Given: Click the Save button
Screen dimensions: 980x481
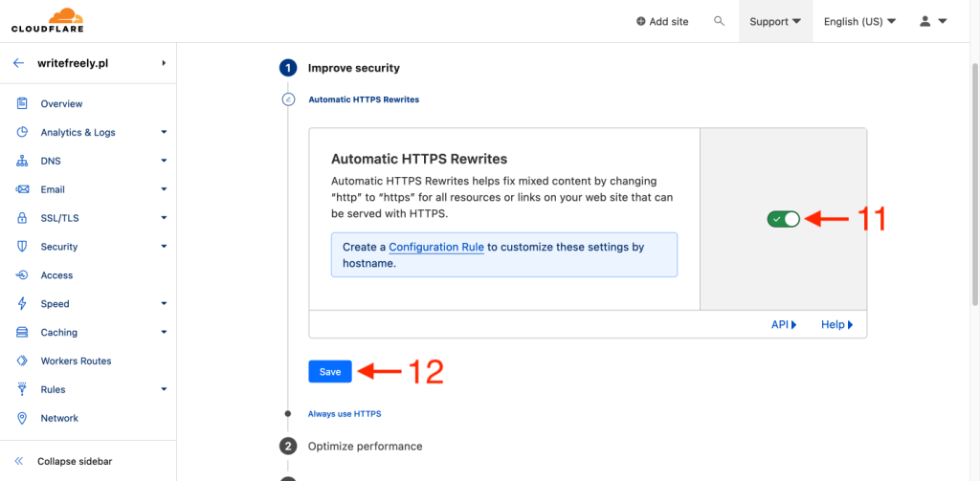Looking at the screenshot, I should pyautogui.click(x=330, y=371).
